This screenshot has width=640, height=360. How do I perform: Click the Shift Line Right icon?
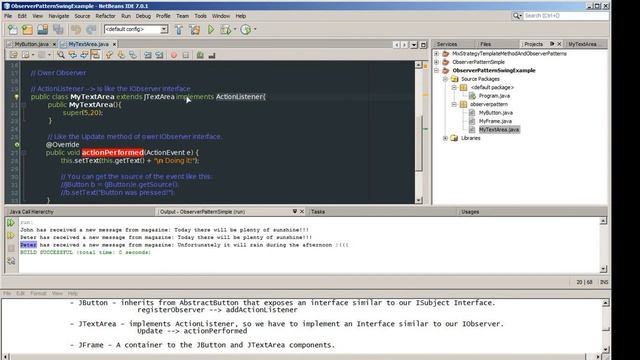[159, 55]
